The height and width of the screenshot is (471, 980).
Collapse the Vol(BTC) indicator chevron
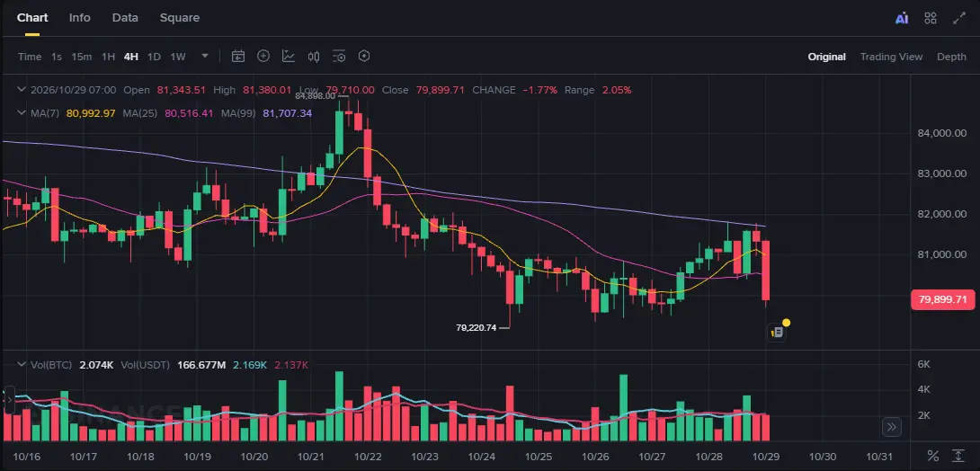22,365
